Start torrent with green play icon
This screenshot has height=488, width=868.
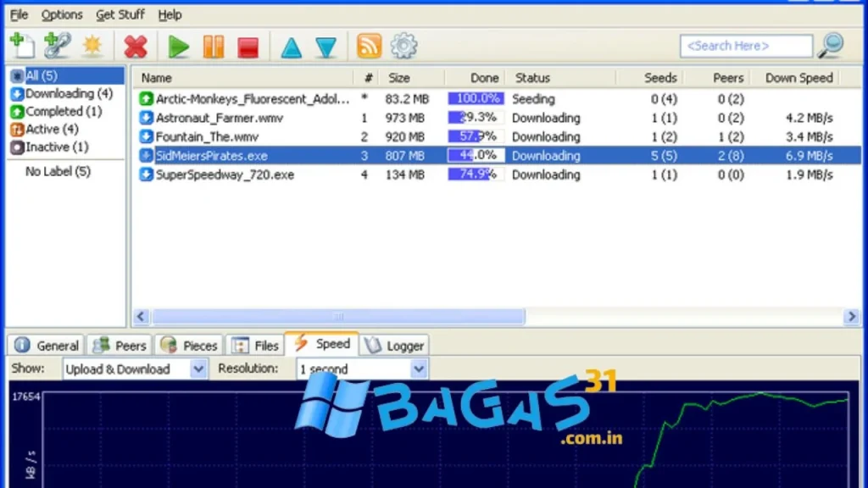tap(178, 47)
